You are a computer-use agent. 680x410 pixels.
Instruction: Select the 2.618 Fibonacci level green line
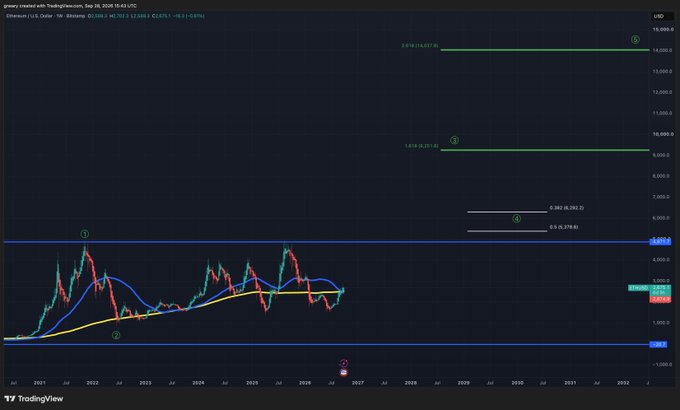point(545,50)
